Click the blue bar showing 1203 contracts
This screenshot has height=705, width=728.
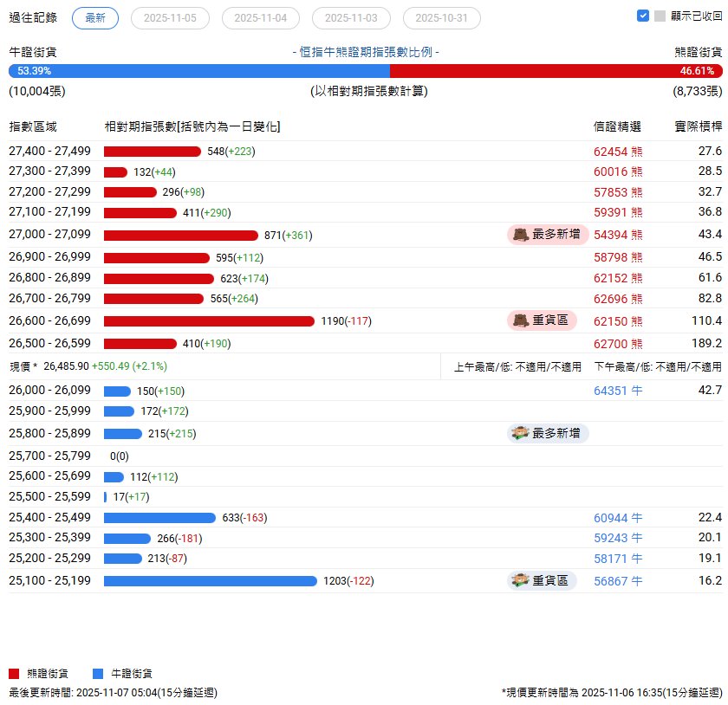click(210, 581)
